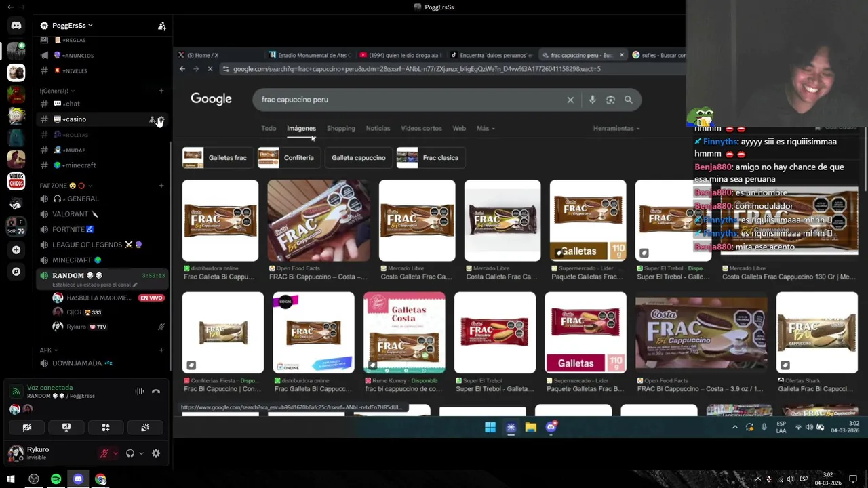Collapse the ¡General! channel category
Screen dimensions: 868x488
coord(56,91)
